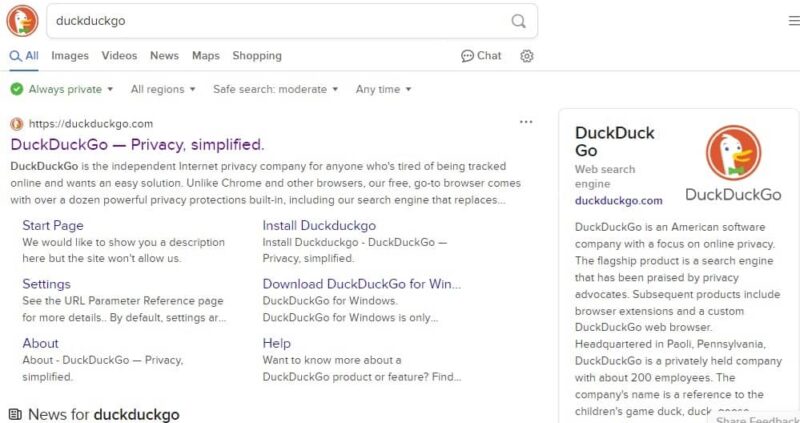This screenshot has height=423, width=800.
Task: Open the https://duckduckgo.com URL link
Action: coord(91,123)
